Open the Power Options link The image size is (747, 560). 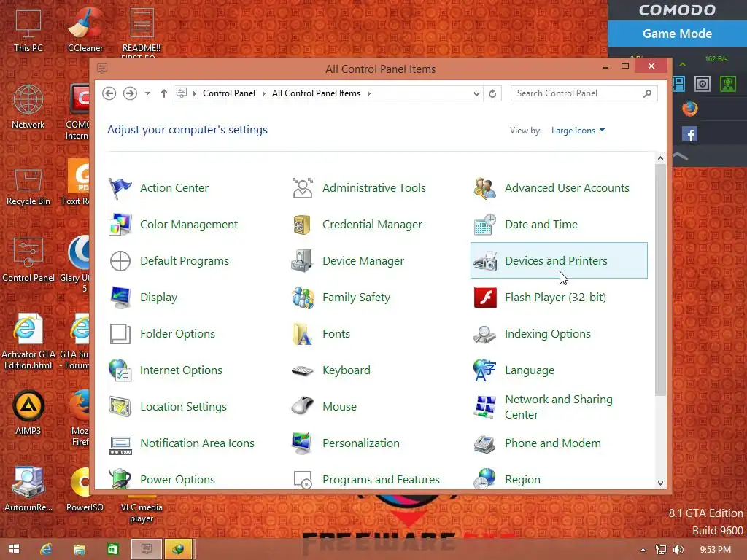point(177,480)
